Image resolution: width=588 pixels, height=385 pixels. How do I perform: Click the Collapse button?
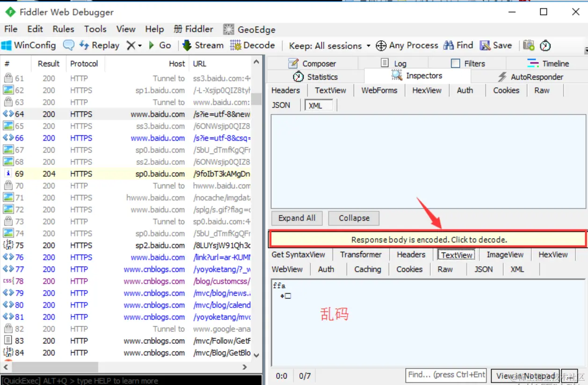(x=354, y=218)
